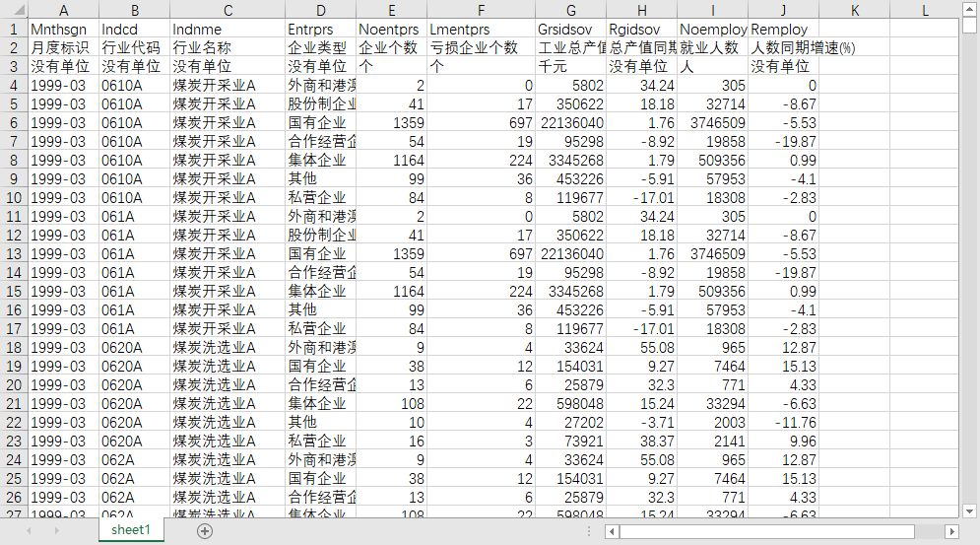Click 1999-03 cell in row 4
The width and height of the screenshot is (980, 545).
pos(63,85)
